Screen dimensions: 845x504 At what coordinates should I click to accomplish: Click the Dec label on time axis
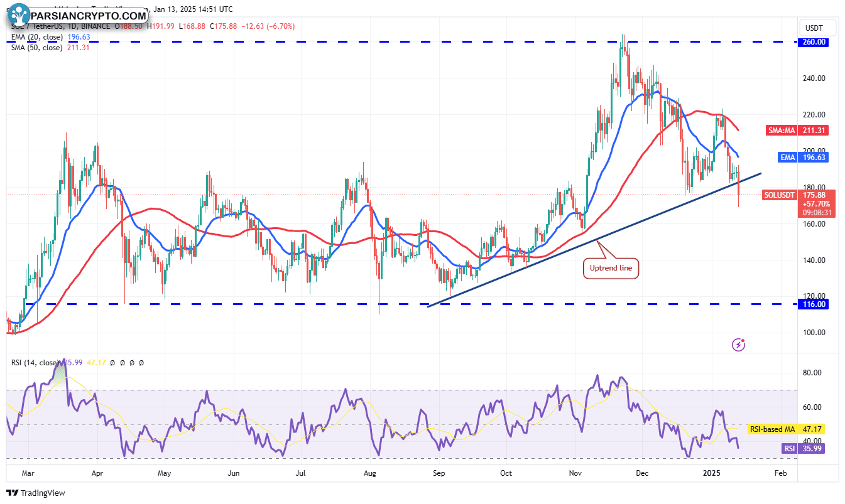pos(642,474)
